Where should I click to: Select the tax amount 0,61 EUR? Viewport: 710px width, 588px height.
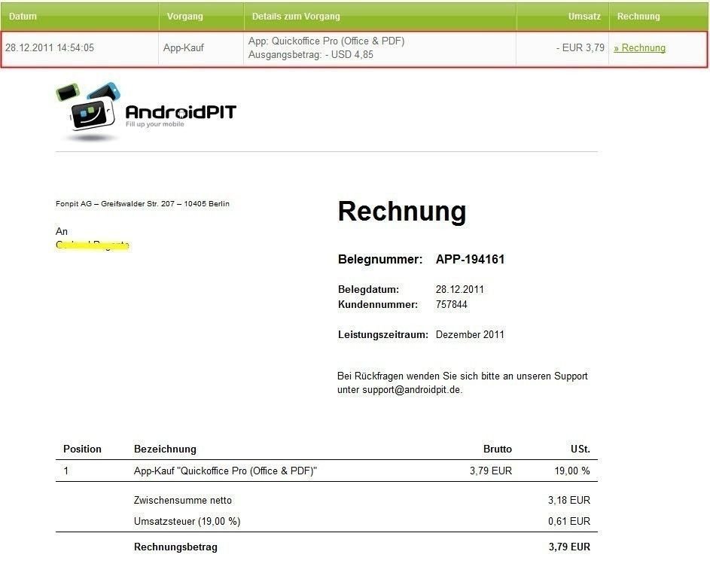tap(568, 522)
